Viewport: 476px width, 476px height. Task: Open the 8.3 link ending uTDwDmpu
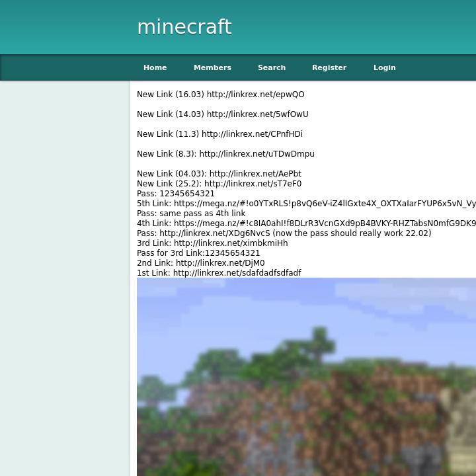pos(257,154)
